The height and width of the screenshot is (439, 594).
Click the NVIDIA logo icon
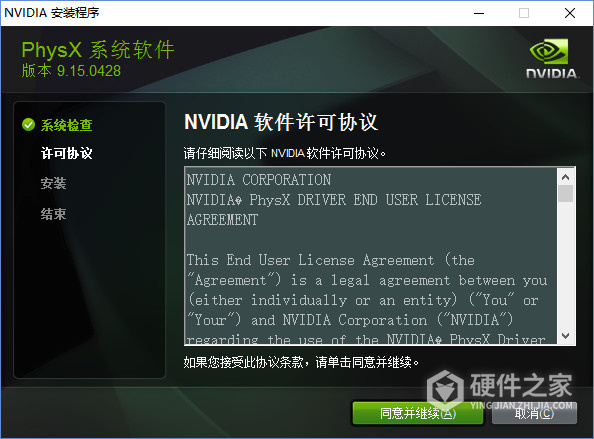552,59
